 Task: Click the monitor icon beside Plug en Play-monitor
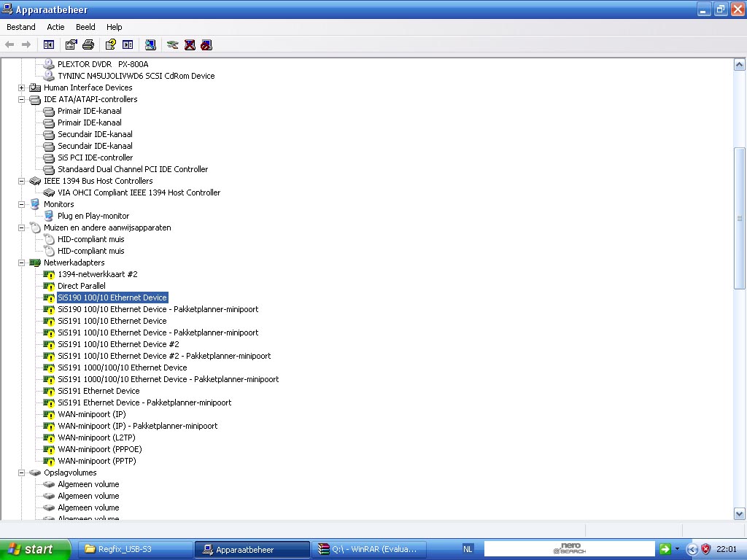click(x=49, y=216)
